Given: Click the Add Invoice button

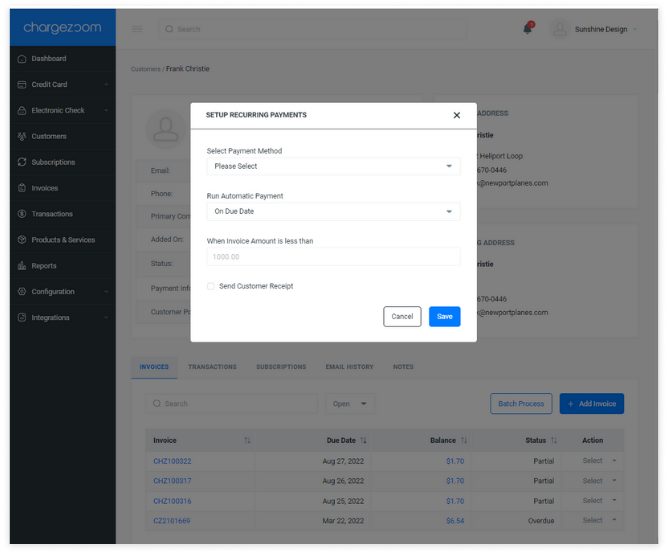Looking at the screenshot, I should (x=592, y=403).
